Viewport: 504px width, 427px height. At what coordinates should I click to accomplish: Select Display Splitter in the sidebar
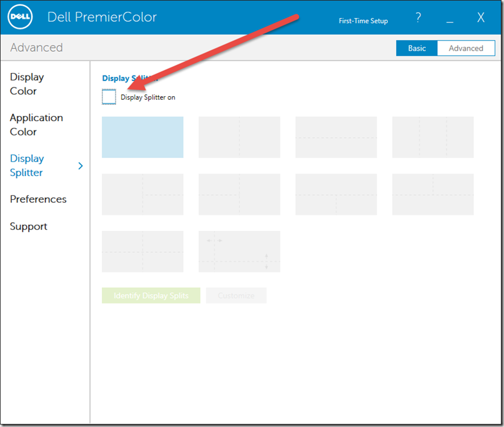(27, 165)
